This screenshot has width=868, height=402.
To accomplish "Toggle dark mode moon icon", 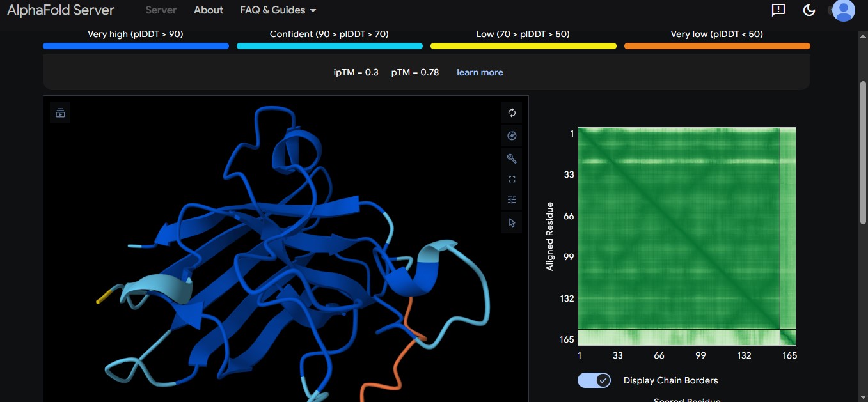I will pos(809,10).
